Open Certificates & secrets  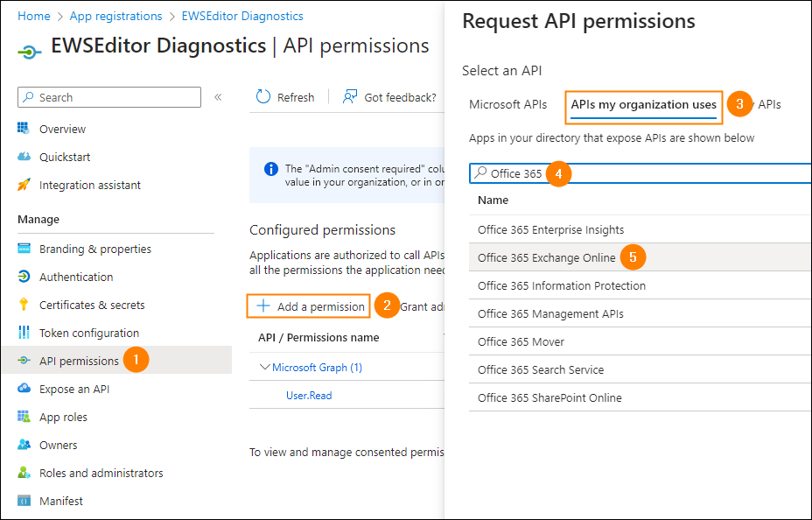point(92,305)
